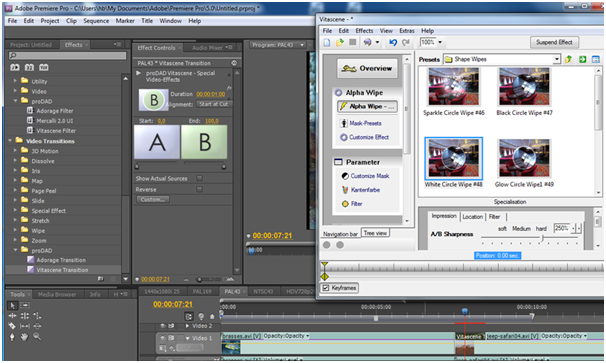Expand the Dissolve transitions folder

pos(15,160)
